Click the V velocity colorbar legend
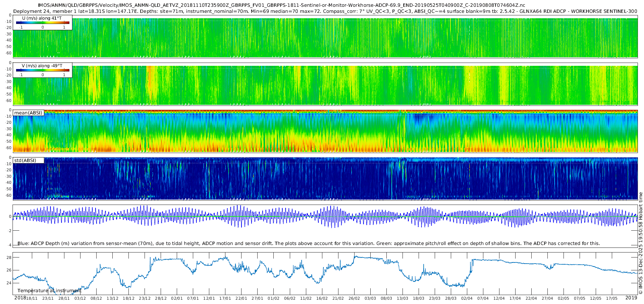The image size is (644, 304). 42,70
